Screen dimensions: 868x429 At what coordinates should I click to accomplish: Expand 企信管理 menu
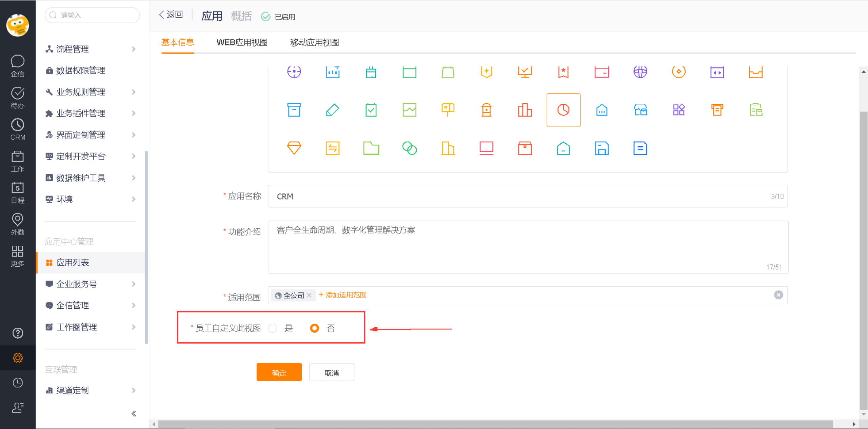[x=91, y=305]
